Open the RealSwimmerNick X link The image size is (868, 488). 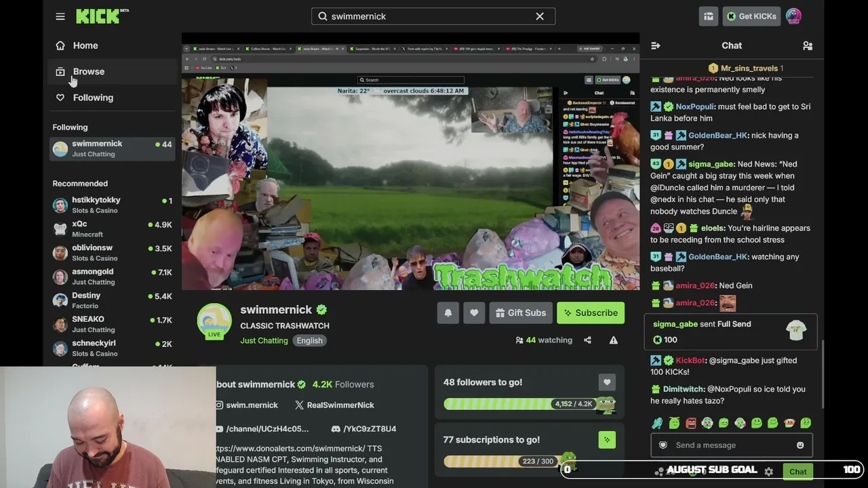(334, 405)
